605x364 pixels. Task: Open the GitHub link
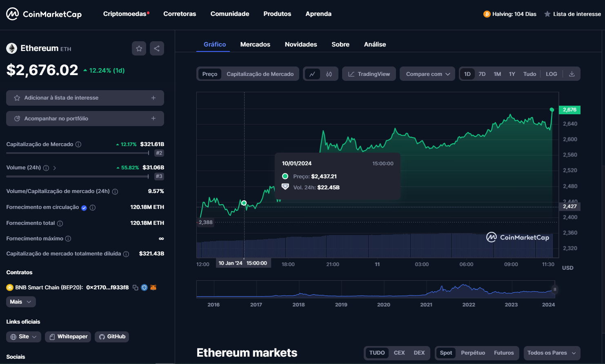112,337
